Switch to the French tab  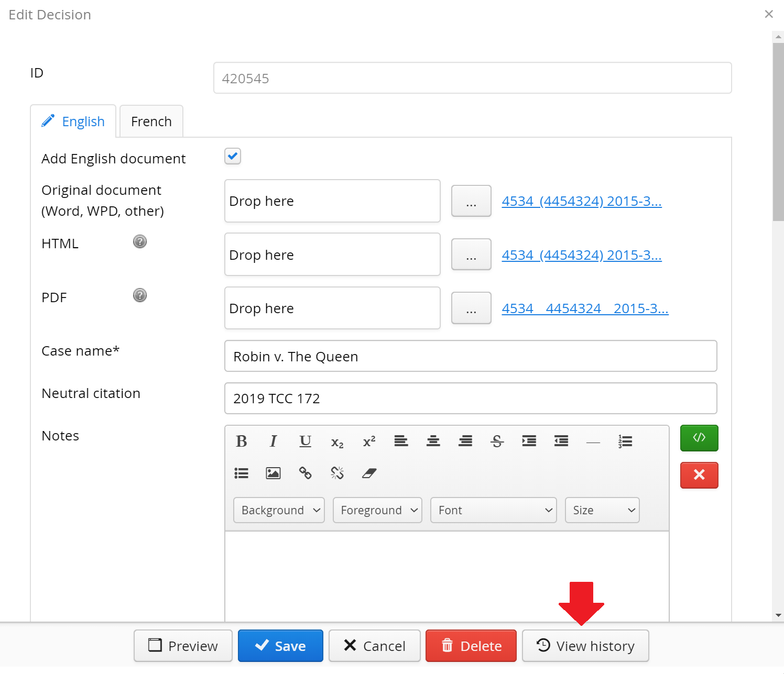[151, 121]
